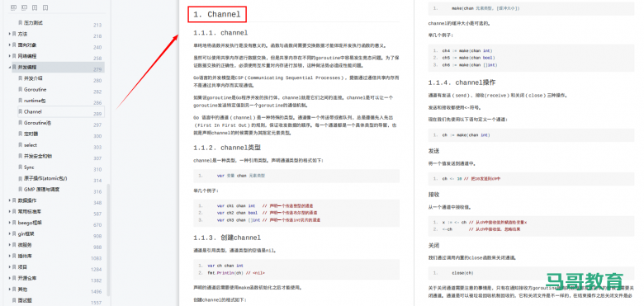Click the second bookmark toolbar icon (collapse all)

point(24,7)
